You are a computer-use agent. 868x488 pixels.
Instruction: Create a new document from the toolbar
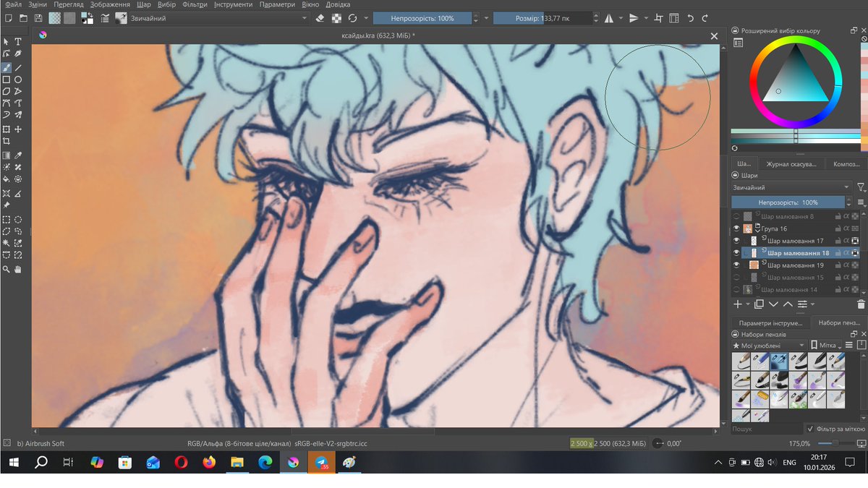[7, 18]
